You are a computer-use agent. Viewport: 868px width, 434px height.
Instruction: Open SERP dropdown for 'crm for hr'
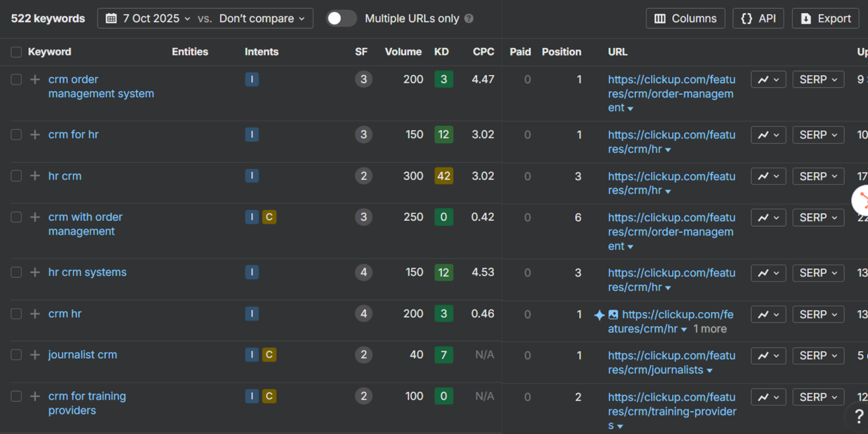[x=818, y=135]
